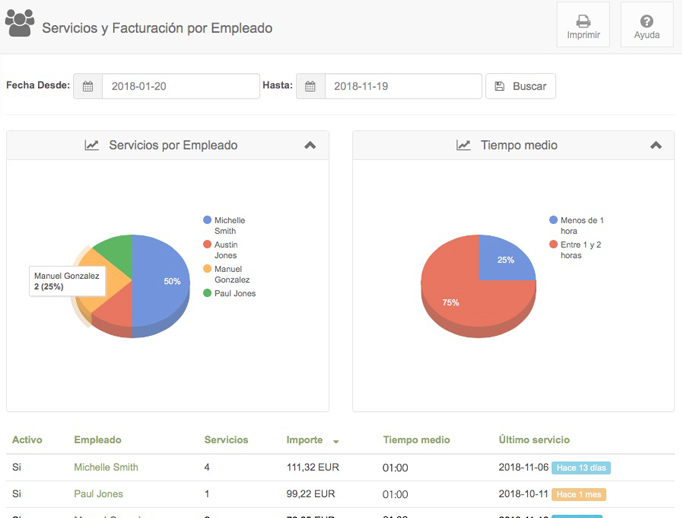Sort table by Empleado column header
The height and width of the screenshot is (518, 682).
(x=97, y=440)
